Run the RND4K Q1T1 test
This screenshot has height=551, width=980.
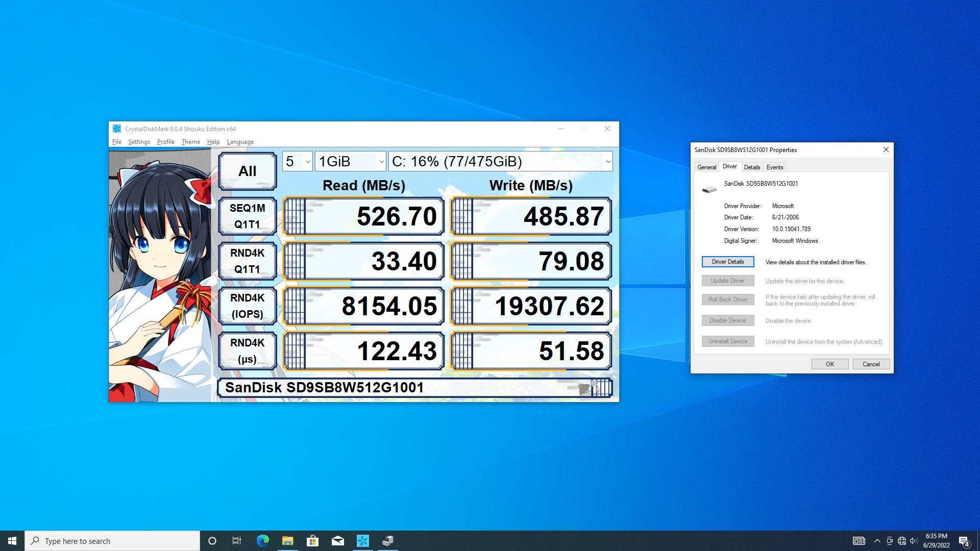pyautogui.click(x=248, y=261)
